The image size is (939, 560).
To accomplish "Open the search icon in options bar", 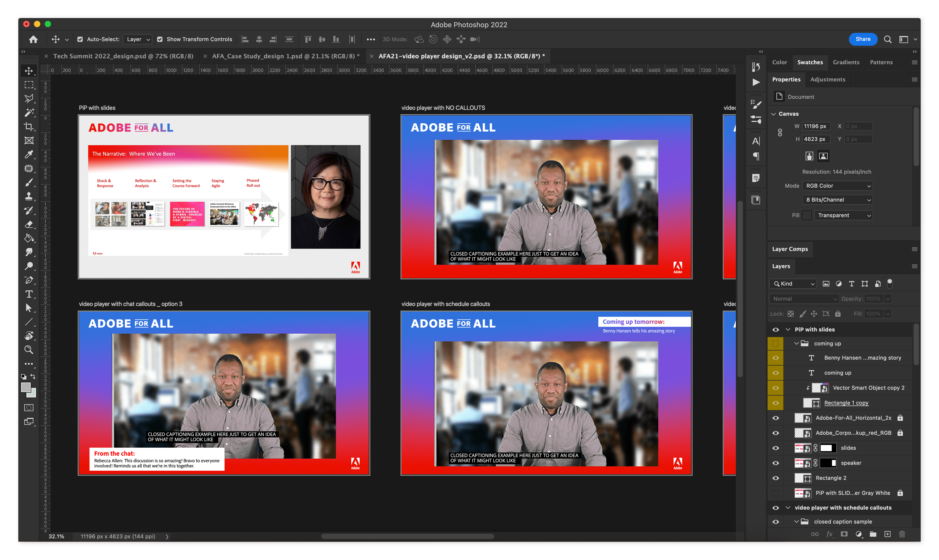I will coord(887,39).
